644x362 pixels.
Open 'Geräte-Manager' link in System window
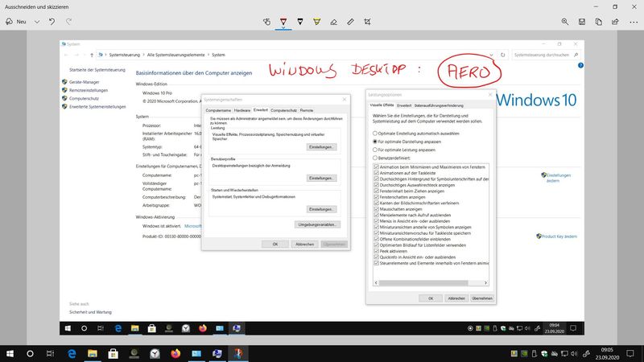[x=84, y=82]
